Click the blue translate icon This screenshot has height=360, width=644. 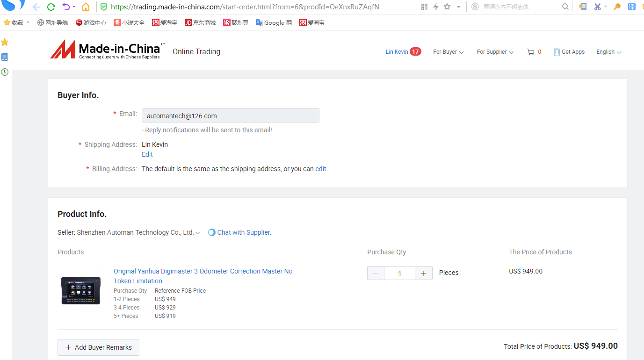click(632, 7)
